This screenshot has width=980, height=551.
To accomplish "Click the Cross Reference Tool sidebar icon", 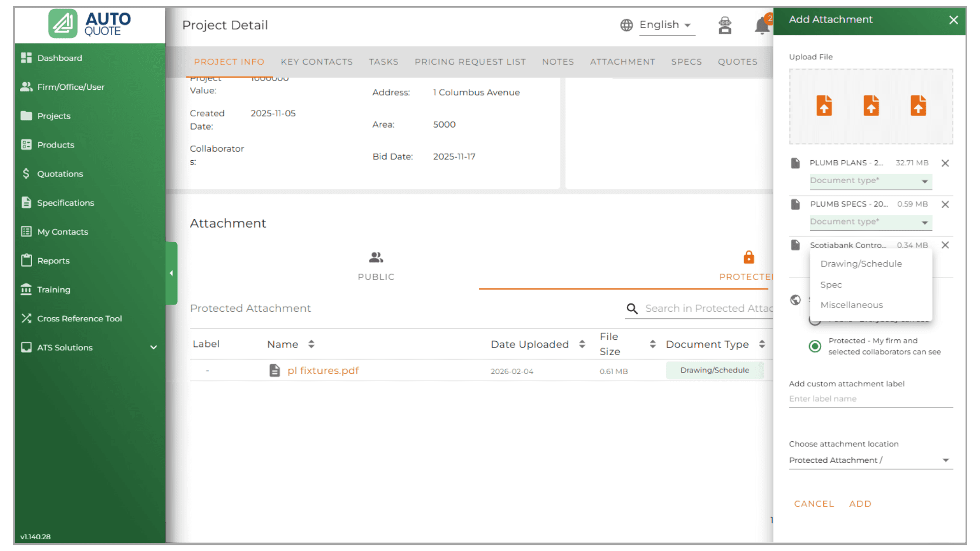I will [27, 318].
